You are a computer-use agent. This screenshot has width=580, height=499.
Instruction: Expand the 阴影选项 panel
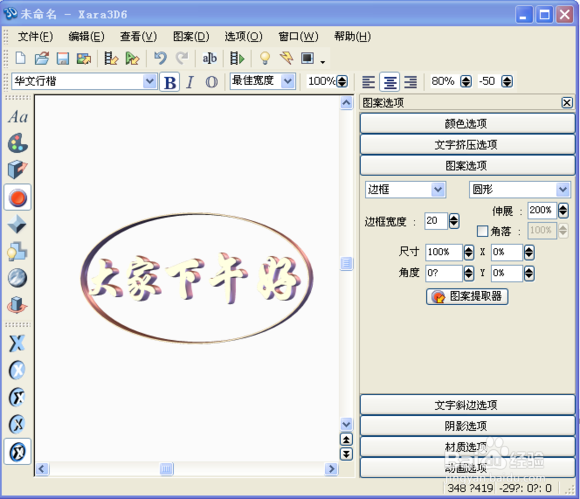click(x=468, y=426)
